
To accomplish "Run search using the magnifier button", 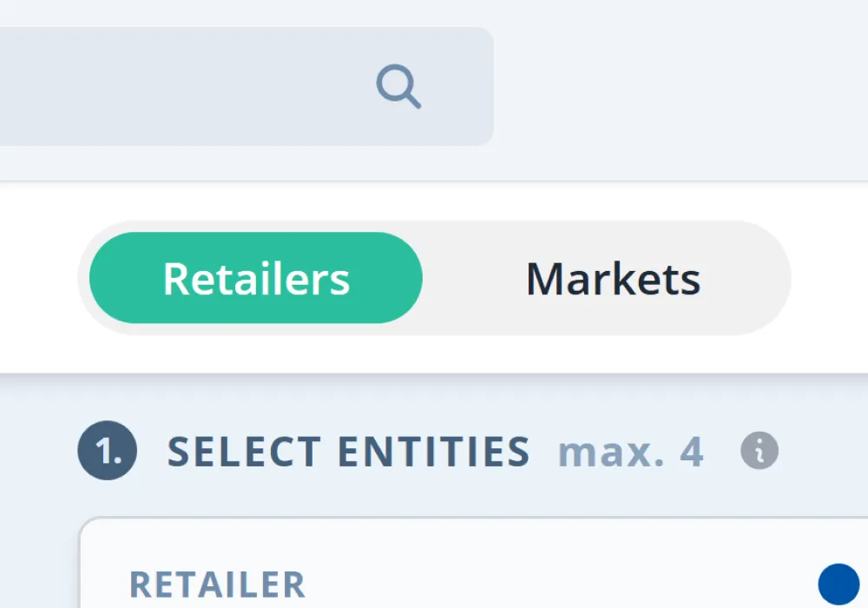I will click(x=398, y=88).
